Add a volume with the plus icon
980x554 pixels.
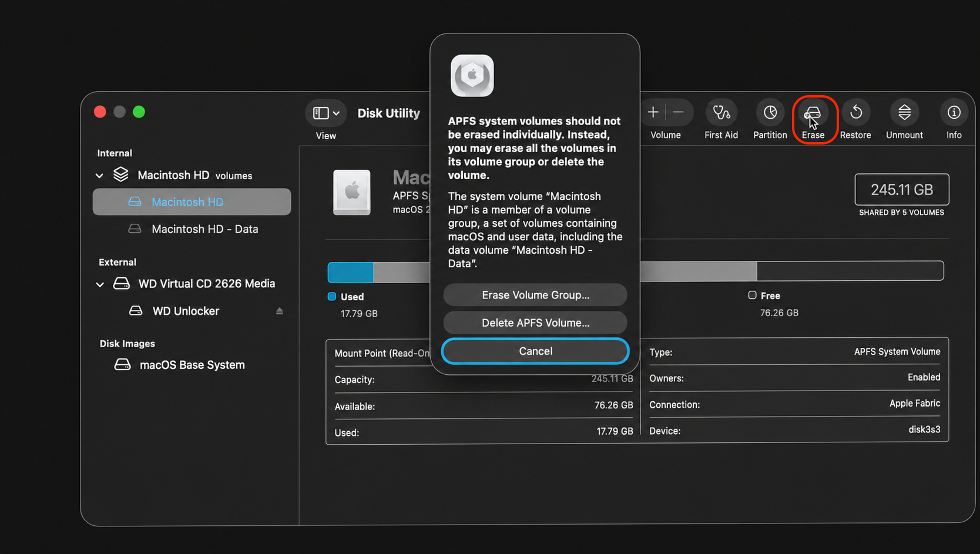click(653, 112)
